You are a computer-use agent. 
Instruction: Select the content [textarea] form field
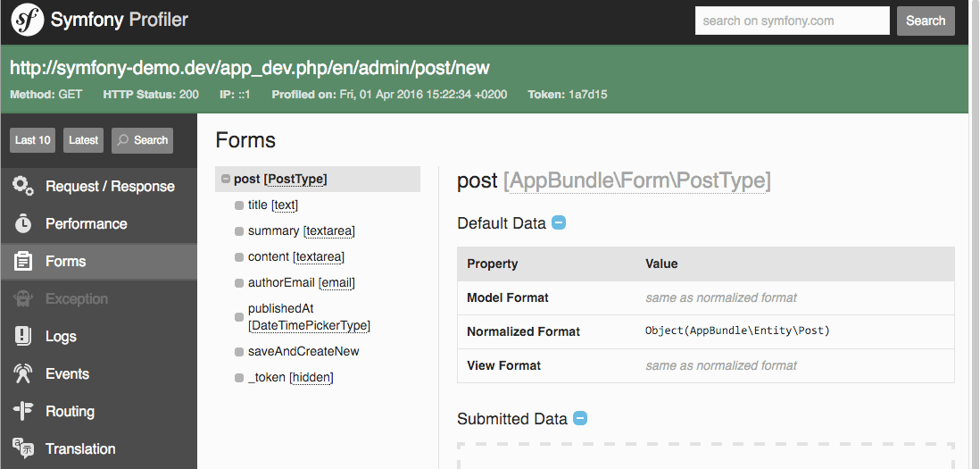coord(296,257)
